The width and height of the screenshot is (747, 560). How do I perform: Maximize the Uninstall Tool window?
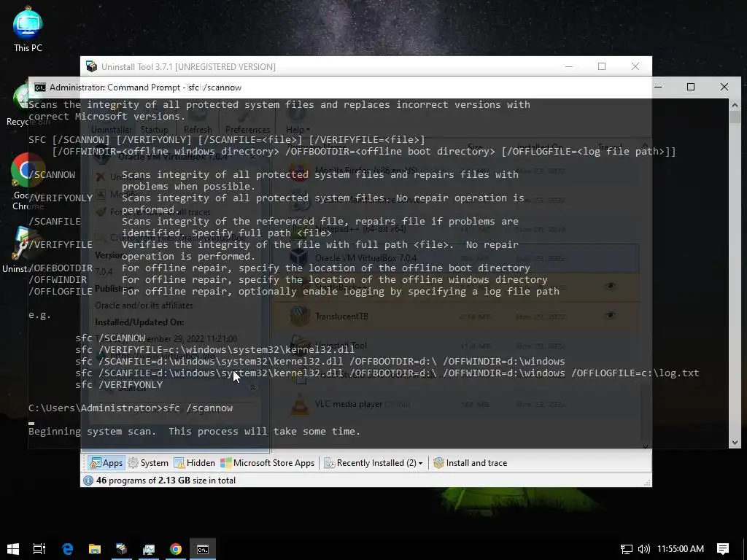point(602,66)
